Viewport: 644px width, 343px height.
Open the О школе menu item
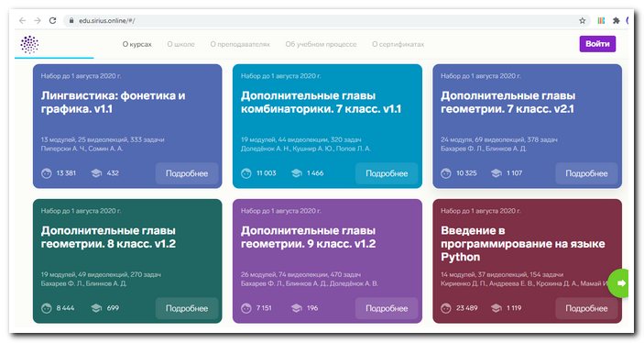tap(180, 44)
